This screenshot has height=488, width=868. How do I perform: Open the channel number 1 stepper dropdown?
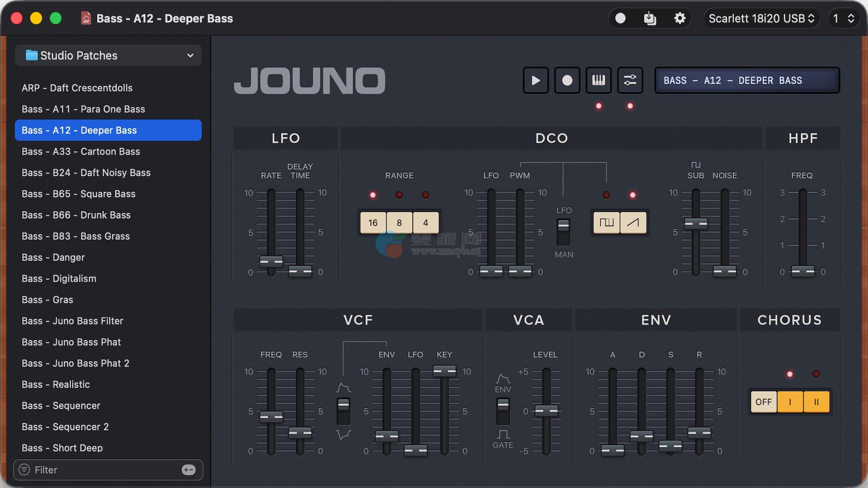click(844, 19)
